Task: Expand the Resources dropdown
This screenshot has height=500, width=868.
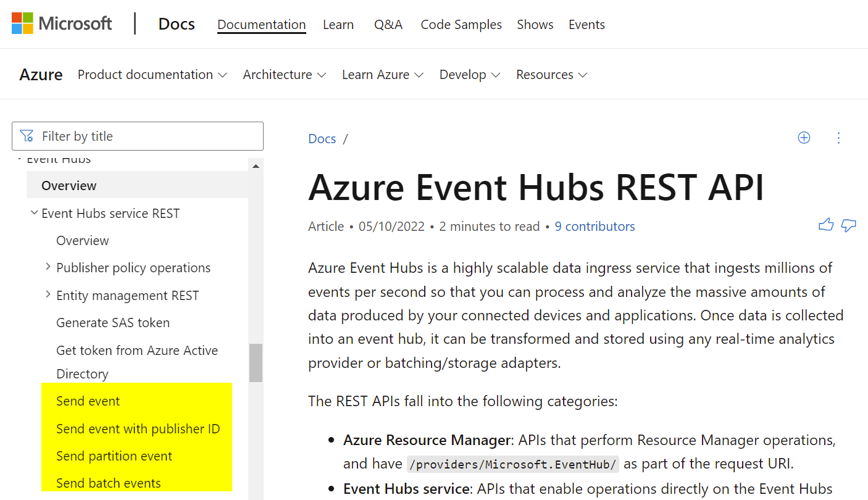Action: [x=552, y=75]
